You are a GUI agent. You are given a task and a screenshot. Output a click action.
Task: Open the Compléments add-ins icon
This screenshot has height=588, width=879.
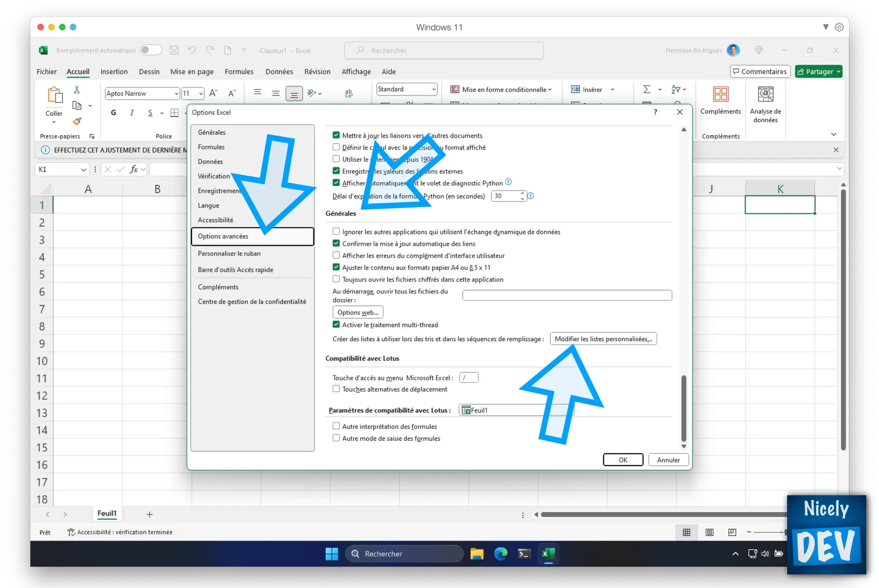click(721, 94)
